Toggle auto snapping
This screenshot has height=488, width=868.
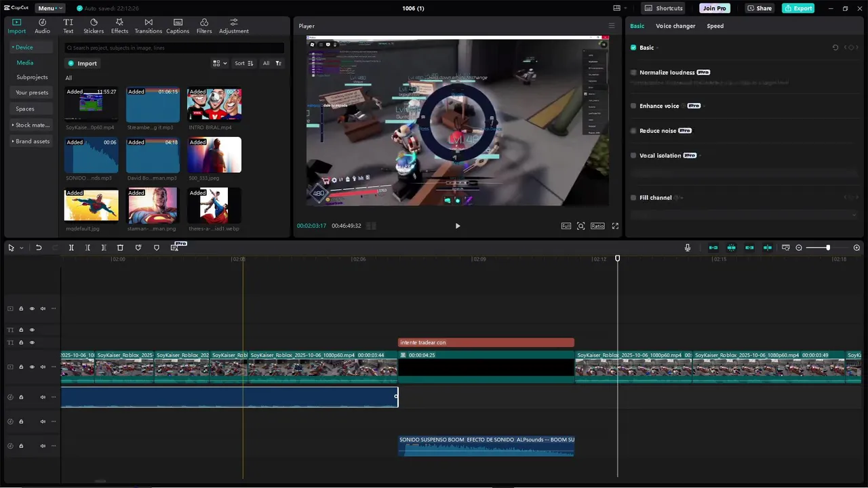(x=731, y=247)
